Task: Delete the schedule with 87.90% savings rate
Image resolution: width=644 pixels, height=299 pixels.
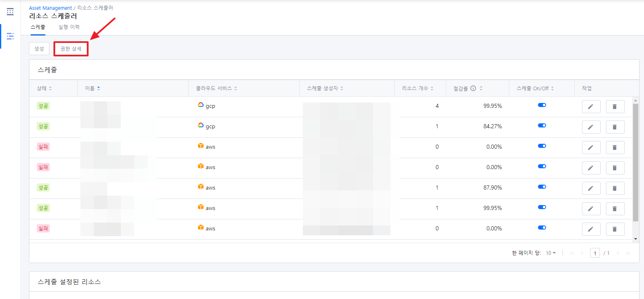Action: click(615, 188)
